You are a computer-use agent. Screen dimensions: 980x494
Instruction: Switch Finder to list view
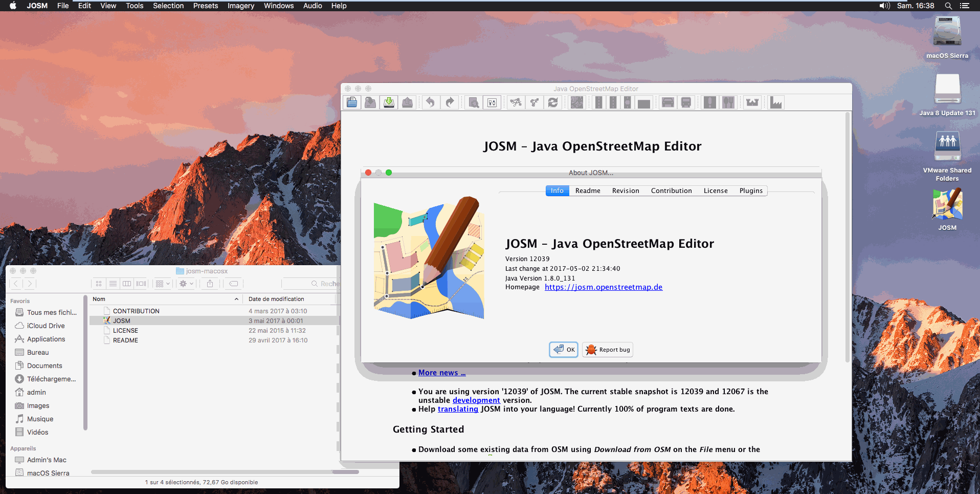click(113, 284)
